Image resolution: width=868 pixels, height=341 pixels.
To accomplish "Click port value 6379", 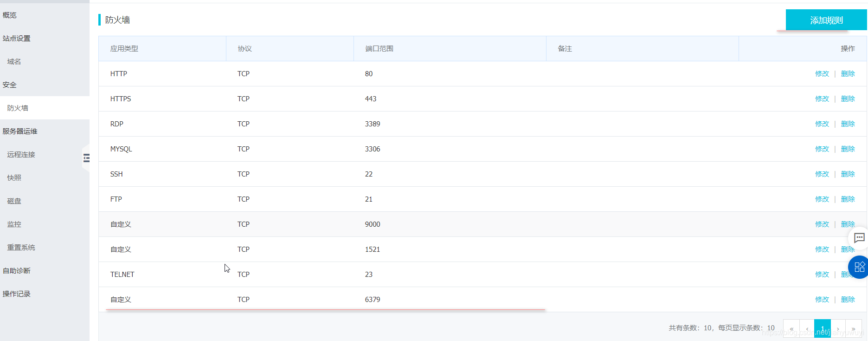I will 373,299.
